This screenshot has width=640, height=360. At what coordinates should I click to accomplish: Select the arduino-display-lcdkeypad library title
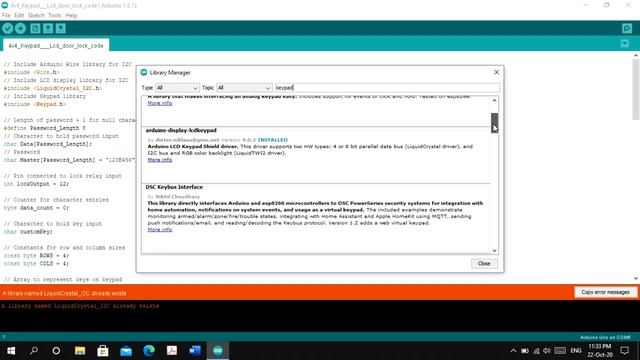coord(181,130)
